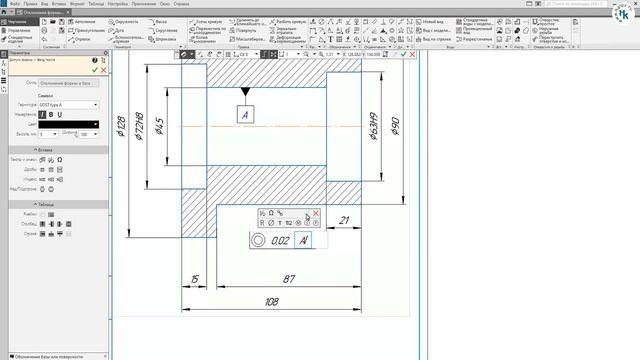Screen dimensions: 640x360
Task: Open the Справка menu
Action: point(181,4)
